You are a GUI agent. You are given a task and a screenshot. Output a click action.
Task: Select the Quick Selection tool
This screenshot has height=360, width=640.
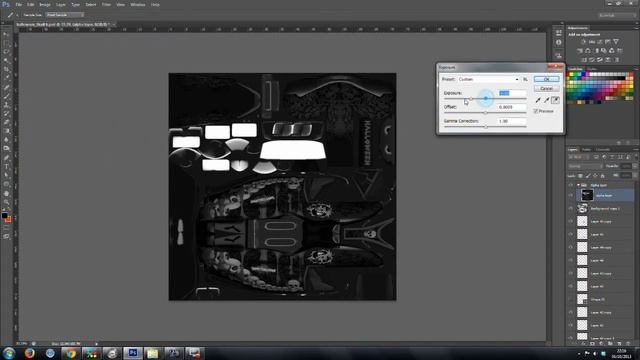(x=6, y=60)
